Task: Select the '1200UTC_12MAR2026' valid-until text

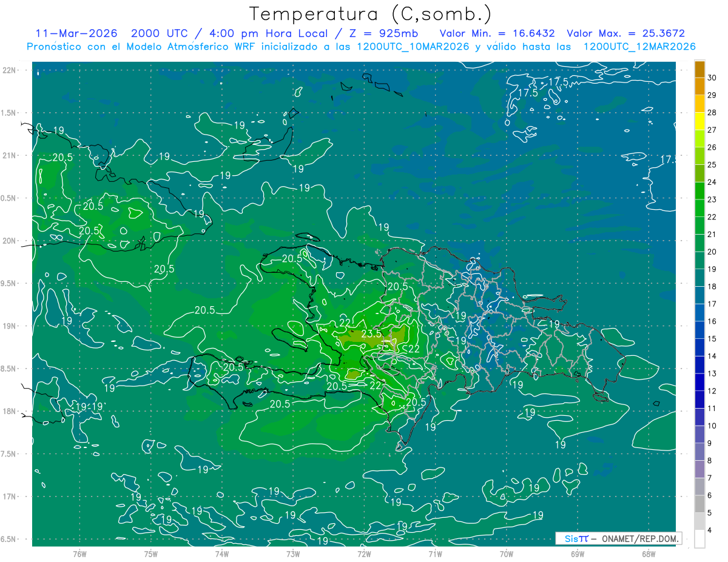Action: tap(639, 47)
